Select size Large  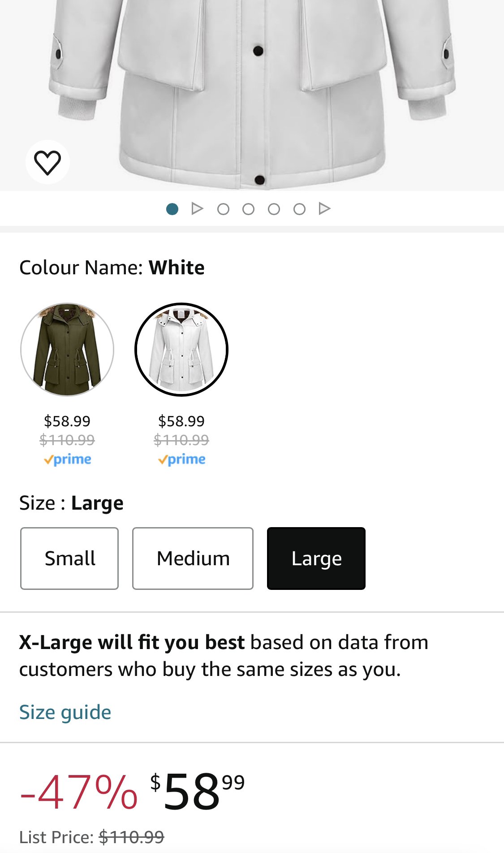tap(316, 559)
